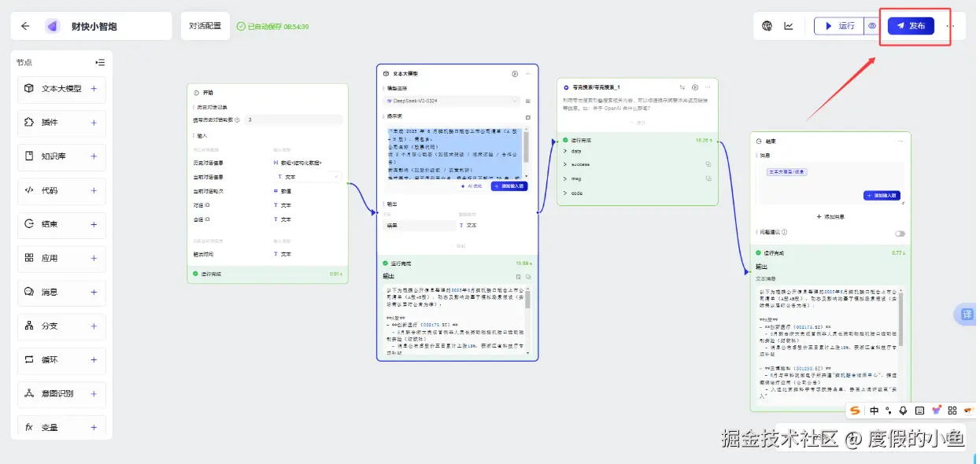Open the 夸克搜索 node's three-dot menu
The height and width of the screenshot is (464, 980).
[x=708, y=87]
